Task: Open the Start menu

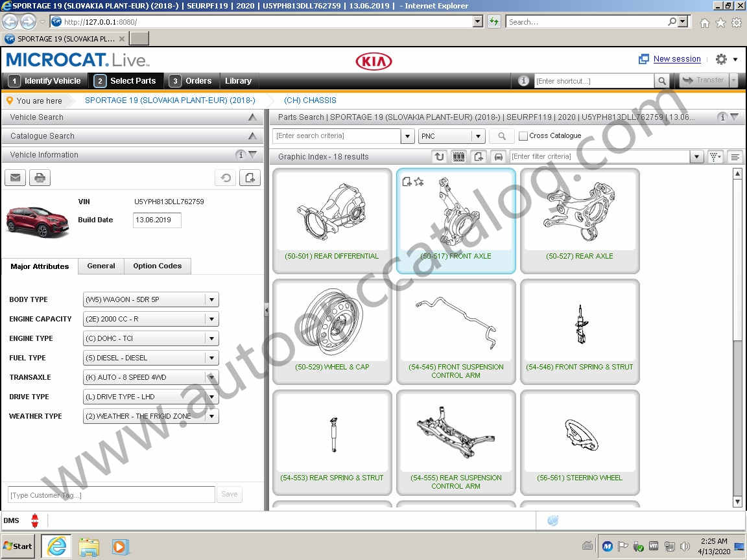Action: point(18,546)
